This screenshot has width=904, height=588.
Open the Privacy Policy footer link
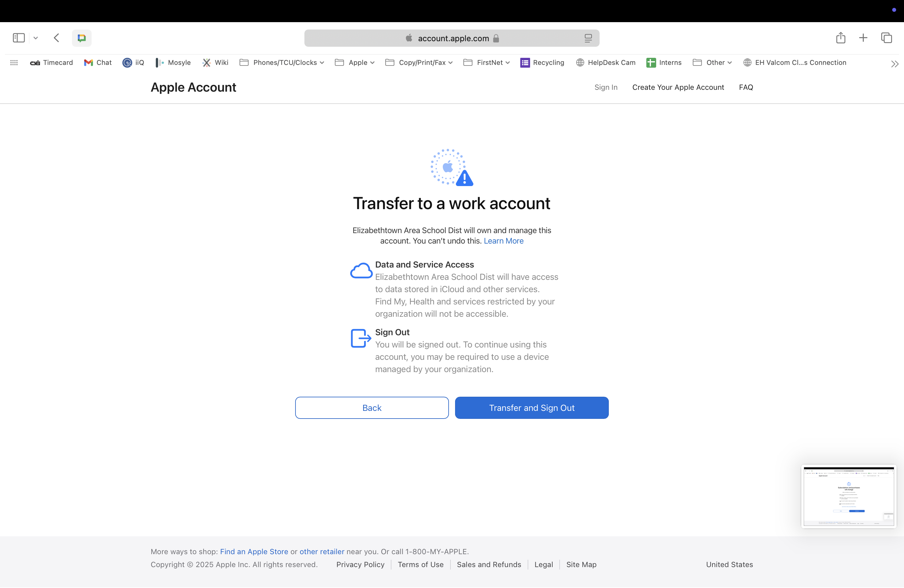point(360,564)
